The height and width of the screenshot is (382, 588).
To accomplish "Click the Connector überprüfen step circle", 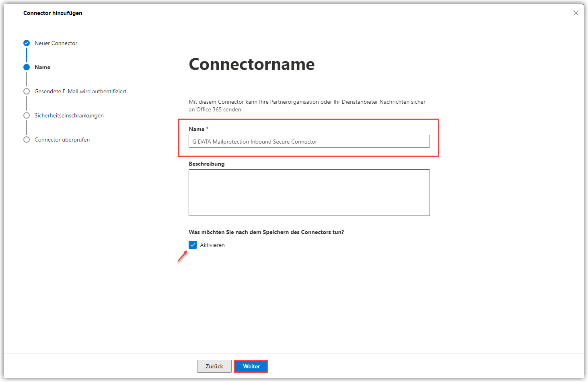I will (x=27, y=140).
